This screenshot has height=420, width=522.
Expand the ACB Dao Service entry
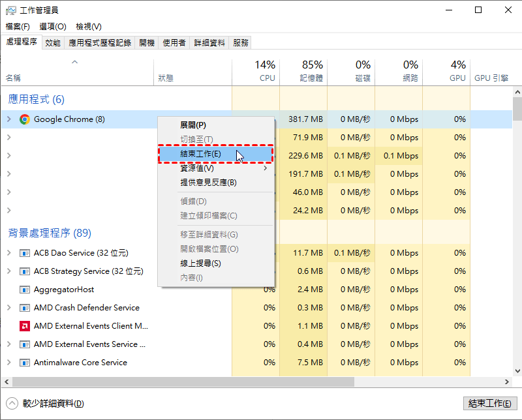point(8,253)
